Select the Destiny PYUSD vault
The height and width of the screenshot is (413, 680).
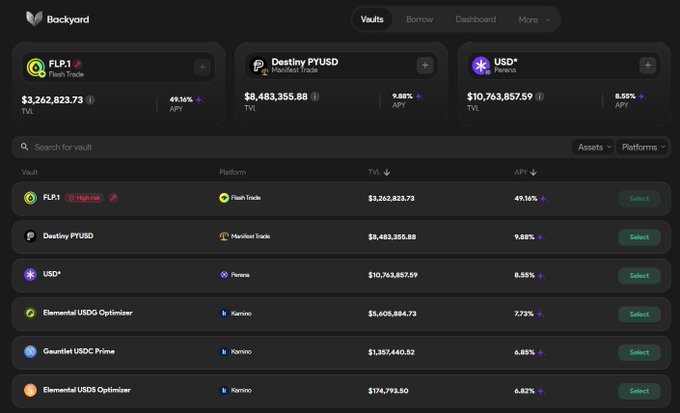coord(639,237)
